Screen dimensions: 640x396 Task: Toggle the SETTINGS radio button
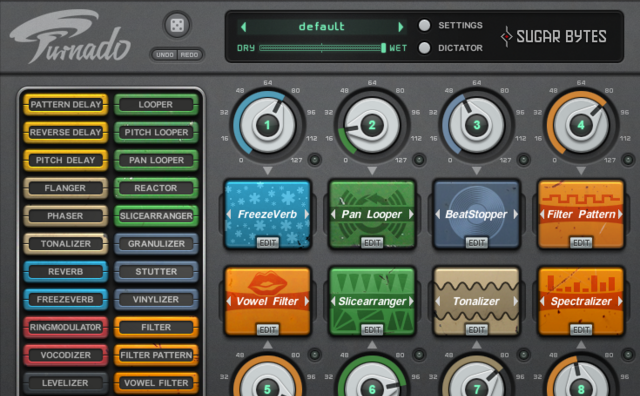click(x=424, y=25)
